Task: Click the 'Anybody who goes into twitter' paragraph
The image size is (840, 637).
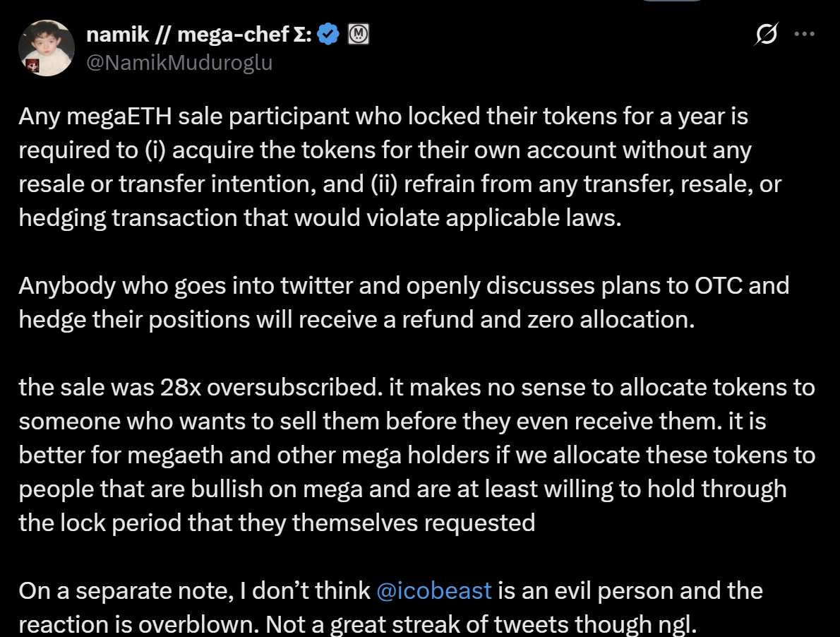Action: click(x=403, y=302)
